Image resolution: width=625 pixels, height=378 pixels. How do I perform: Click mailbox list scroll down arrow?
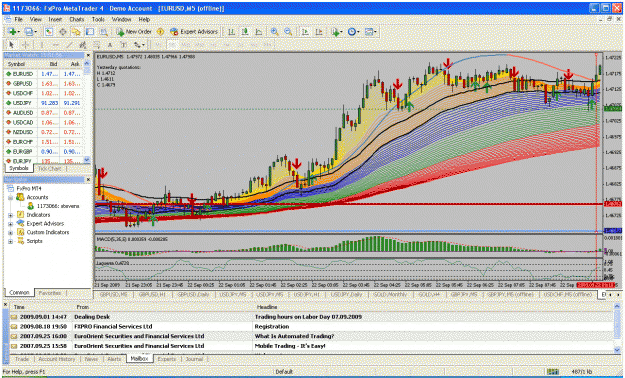617,350
